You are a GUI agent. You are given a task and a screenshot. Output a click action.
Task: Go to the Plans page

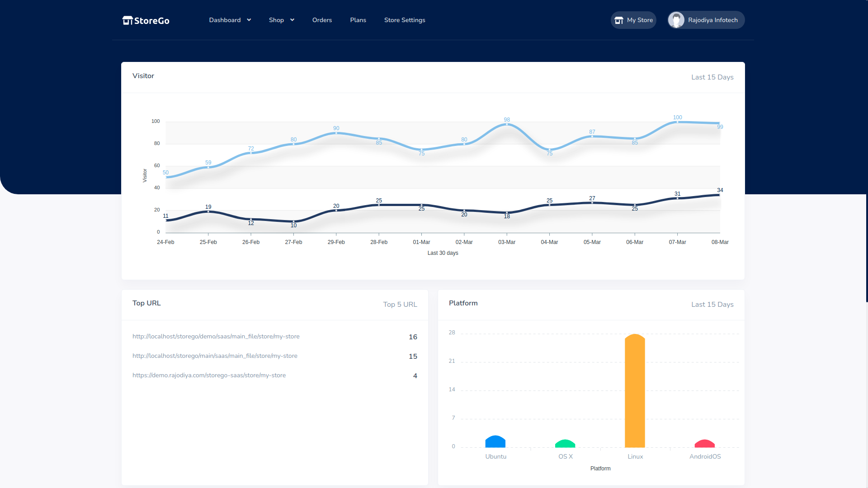click(x=358, y=20)
